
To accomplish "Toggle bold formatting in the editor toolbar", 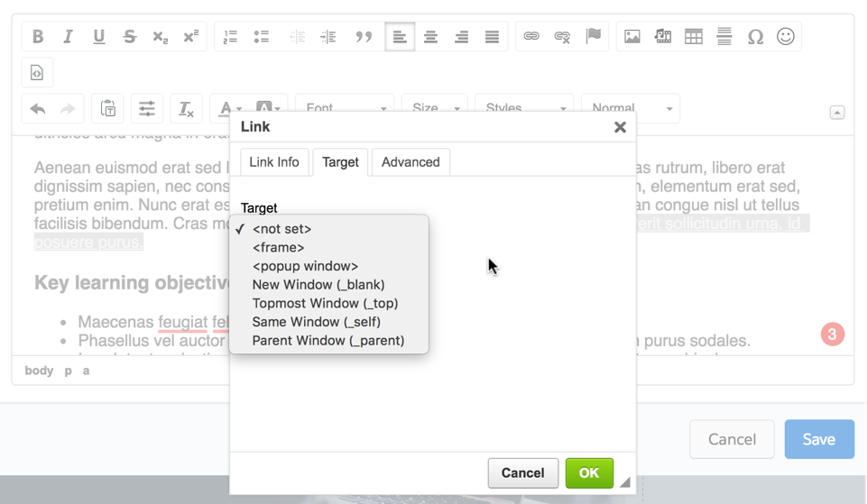I will (38, 37).
